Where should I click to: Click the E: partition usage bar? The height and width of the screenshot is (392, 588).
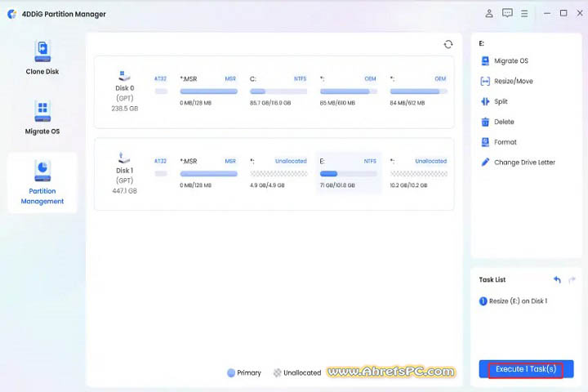click(x=349, y=174)
